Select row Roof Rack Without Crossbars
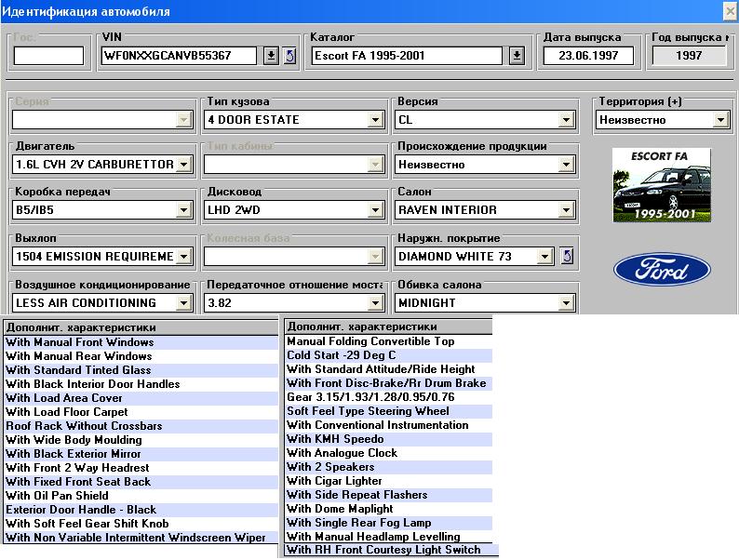Image resolution: width=739 pixels, height=560 pixels. (x=141, y=426)
